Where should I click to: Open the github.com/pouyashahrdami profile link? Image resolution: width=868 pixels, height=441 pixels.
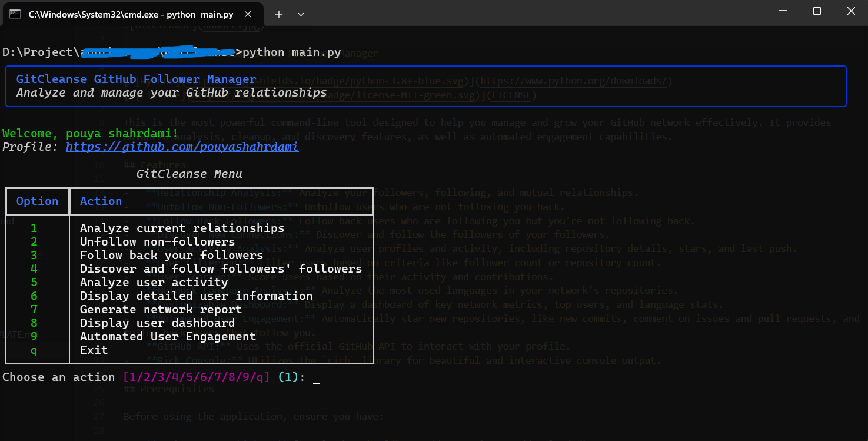click(182, 147)
